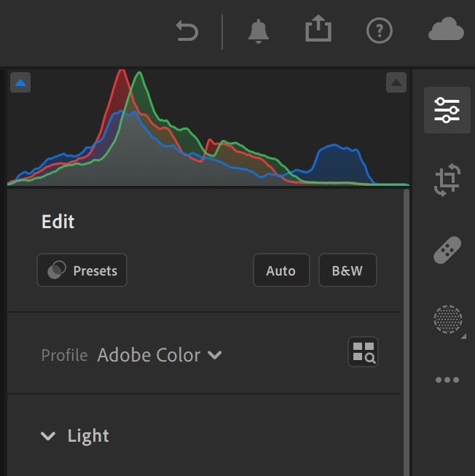
Task: Toggle shadow clipping indicator in histogram
Action: [x=20, y=82]
